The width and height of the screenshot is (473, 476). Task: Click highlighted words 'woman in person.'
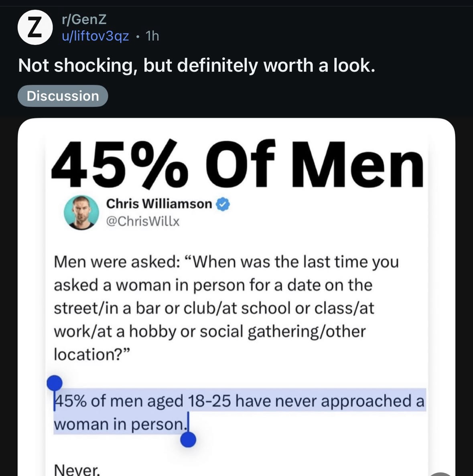tap(120, 424)
